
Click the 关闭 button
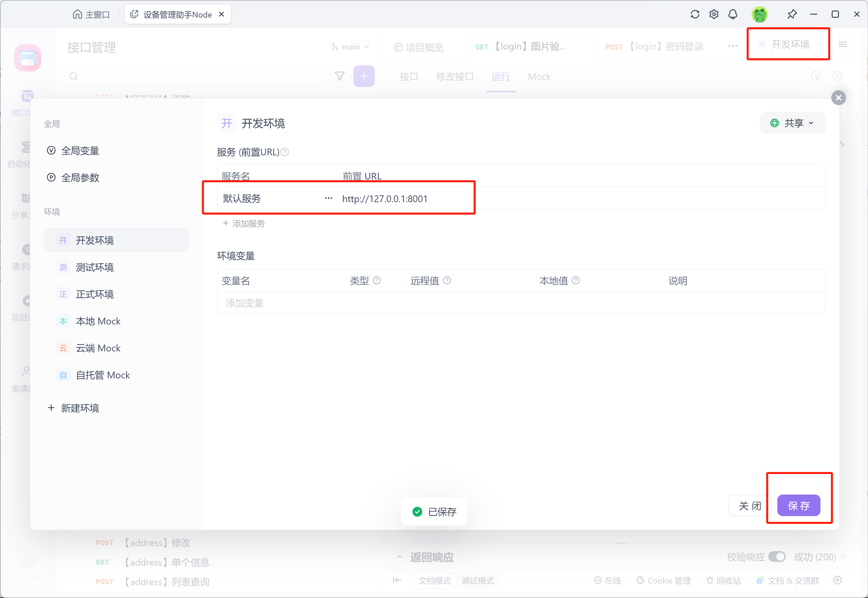pos(750,505)
